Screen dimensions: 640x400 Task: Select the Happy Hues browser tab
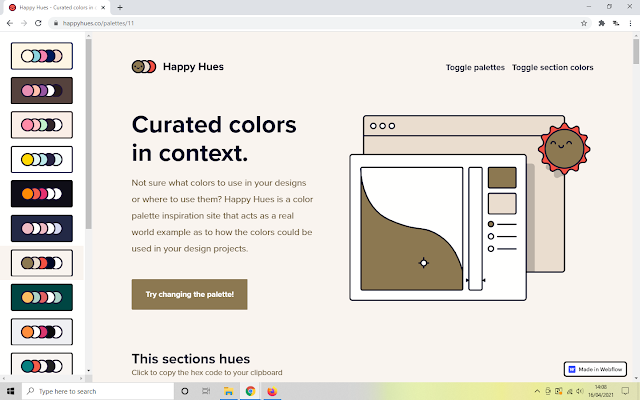[56, 7]
